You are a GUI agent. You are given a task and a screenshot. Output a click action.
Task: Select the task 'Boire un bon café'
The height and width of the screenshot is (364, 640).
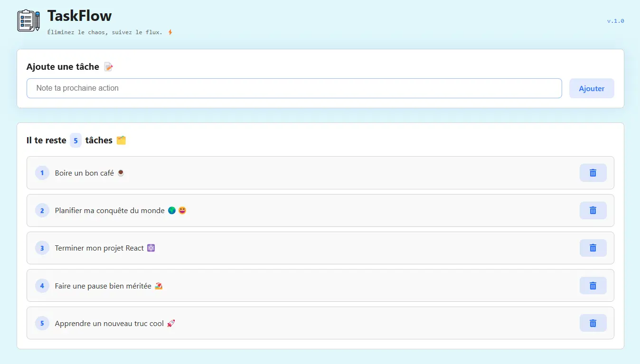(x=85, y=173)
